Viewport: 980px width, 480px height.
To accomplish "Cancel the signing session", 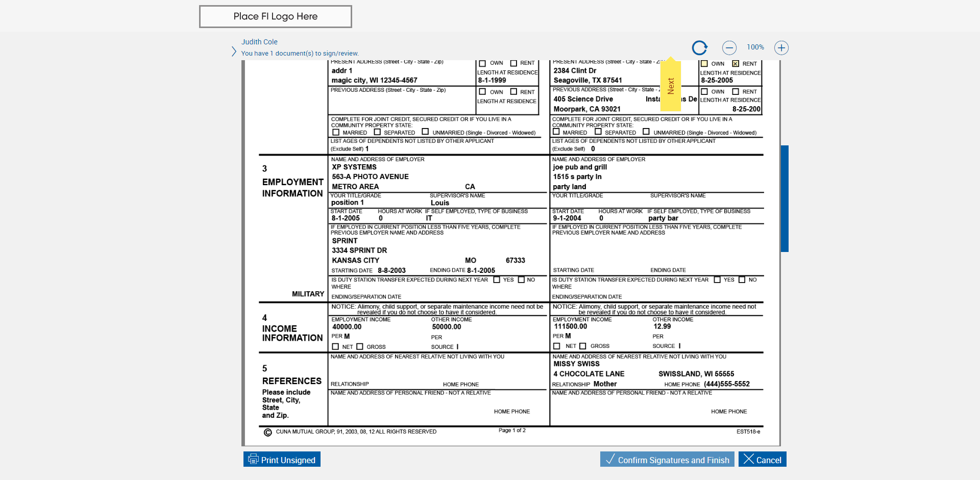I will pos(763,459).
